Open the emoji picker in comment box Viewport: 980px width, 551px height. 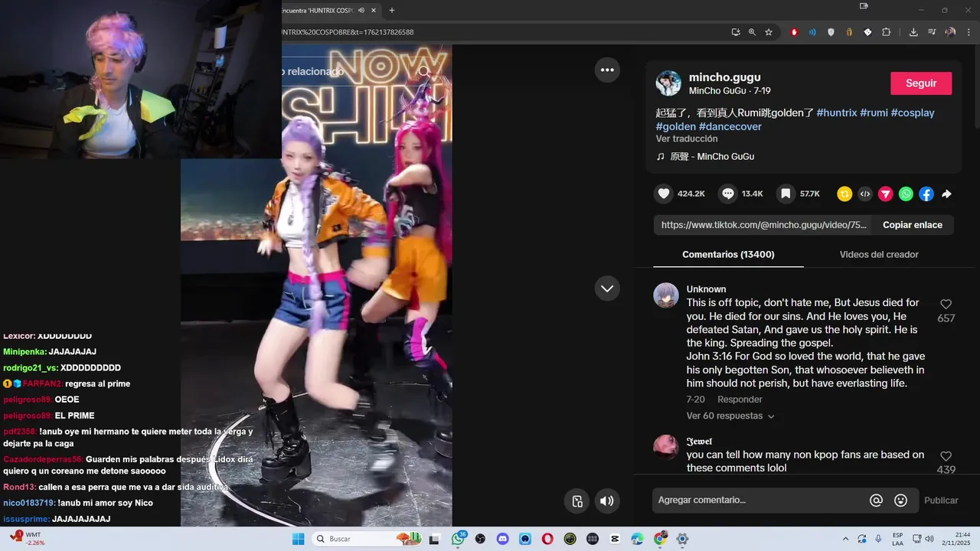pyautogui.click(x=901, y=500)
